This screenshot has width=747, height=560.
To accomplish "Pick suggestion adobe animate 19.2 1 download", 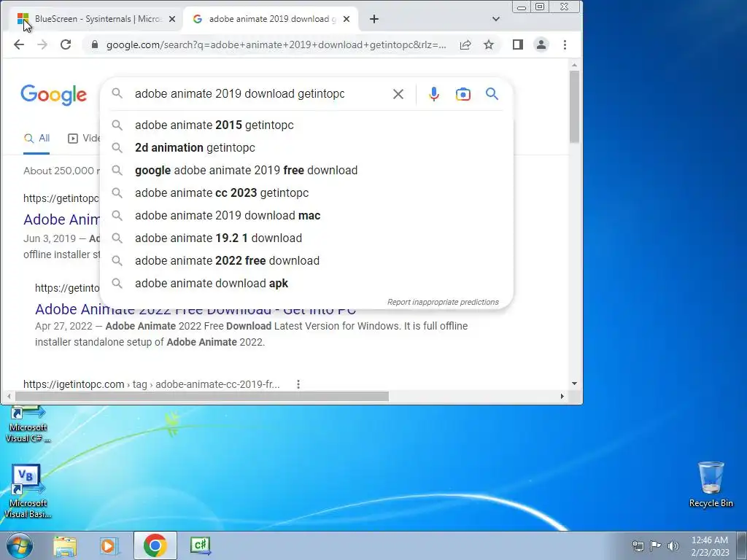I will click(x=307, y=238).
